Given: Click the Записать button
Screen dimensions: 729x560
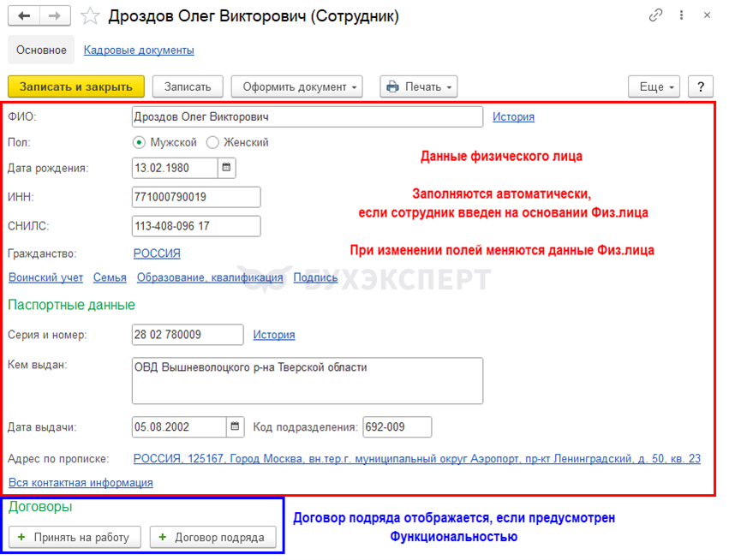Looking at the screenshot, I should [x=188, y=86].
